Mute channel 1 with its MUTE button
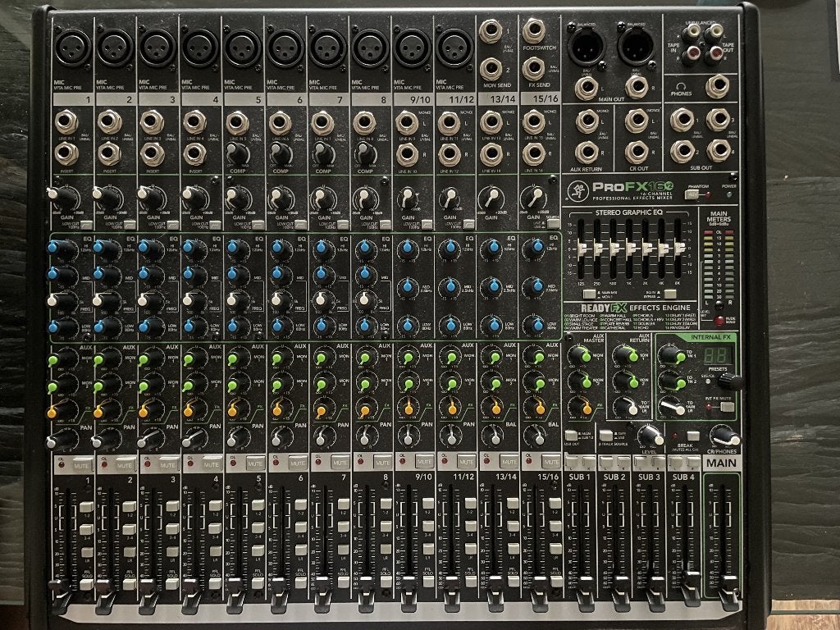 (83, 465)
